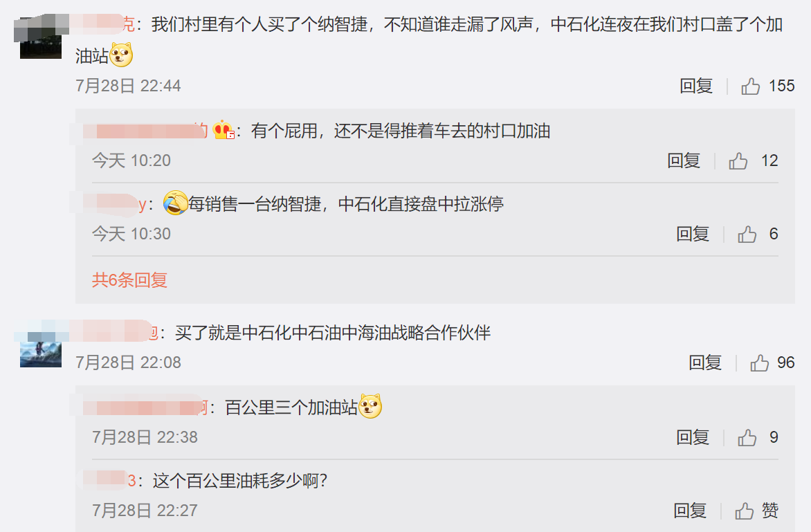Click the crown badge icon beside username
The height and width of the screenshot is (532, 811).
click(x=224, y=130)
